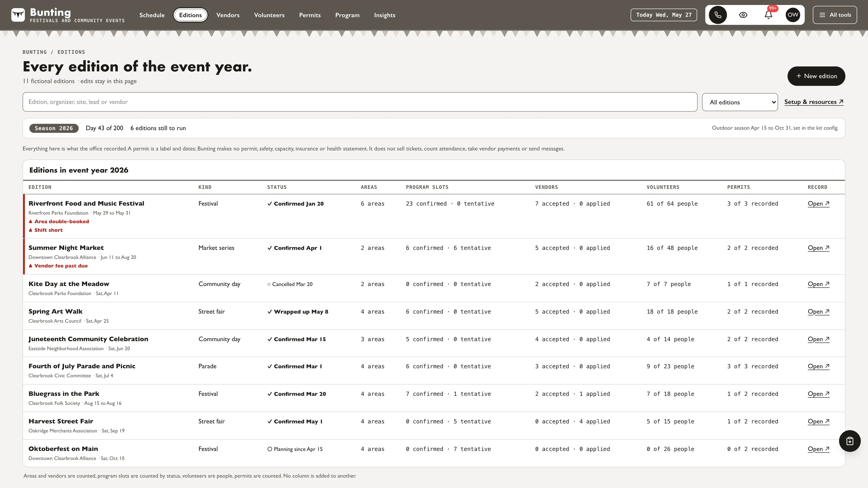Open the Fourth of July Parade record
Viewport: 868px width, 488px height.
click(818, 366)
